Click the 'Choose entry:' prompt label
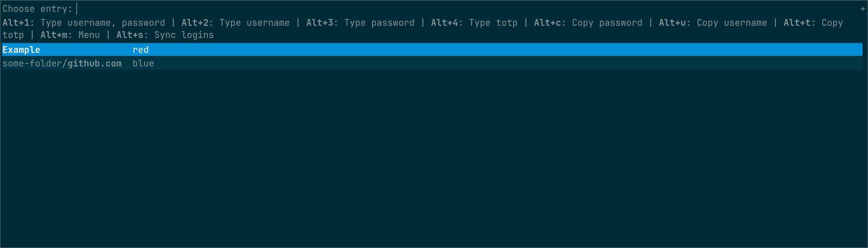 coord(37,9)
